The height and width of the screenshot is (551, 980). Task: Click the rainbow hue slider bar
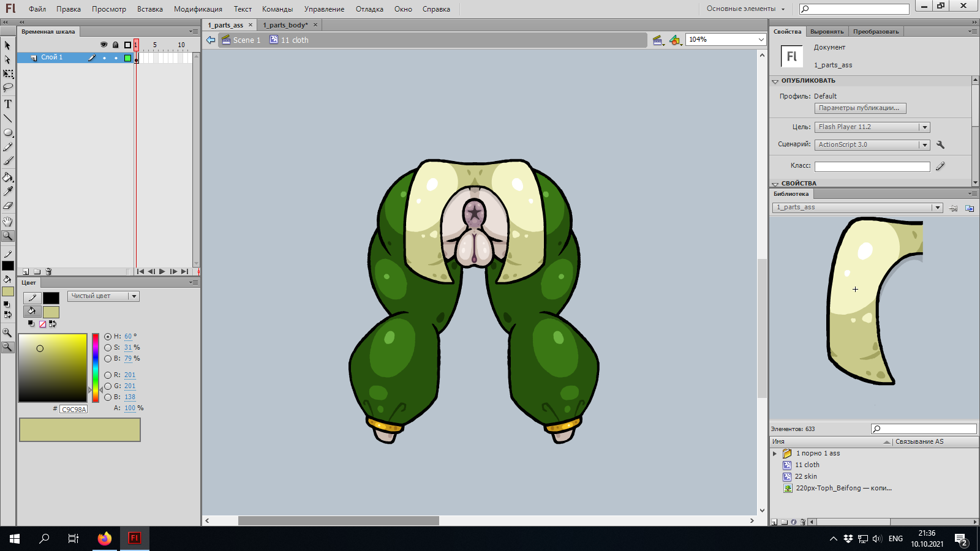point(96,368)
